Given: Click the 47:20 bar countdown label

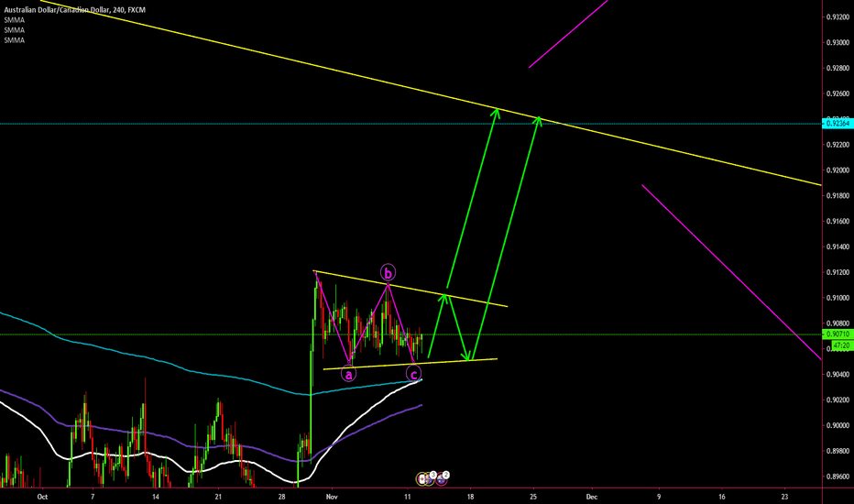Looking at the screenshot, I should pyautogui.click(x=841, y=345).
